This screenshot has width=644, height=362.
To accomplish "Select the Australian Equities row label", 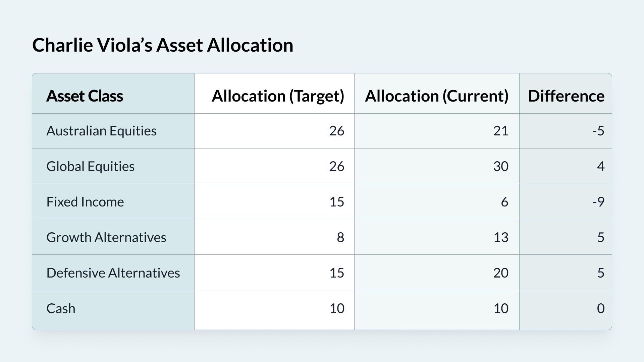I will coord(101,131).
